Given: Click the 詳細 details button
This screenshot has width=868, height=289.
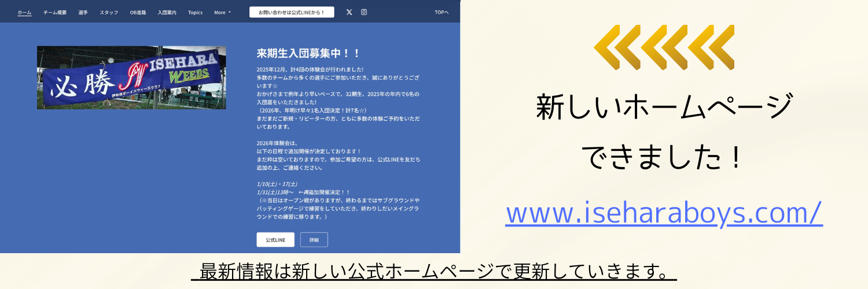Looking at the screenshot, I should coord(314,240).
